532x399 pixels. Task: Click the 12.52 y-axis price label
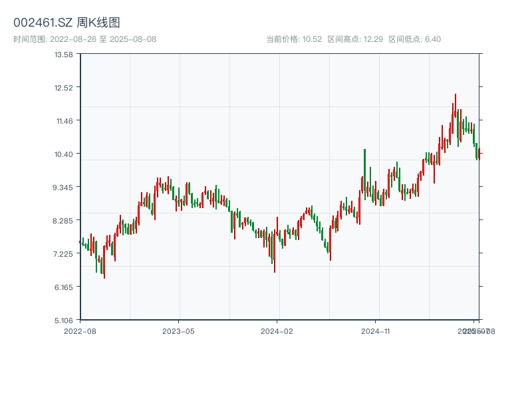64,87
